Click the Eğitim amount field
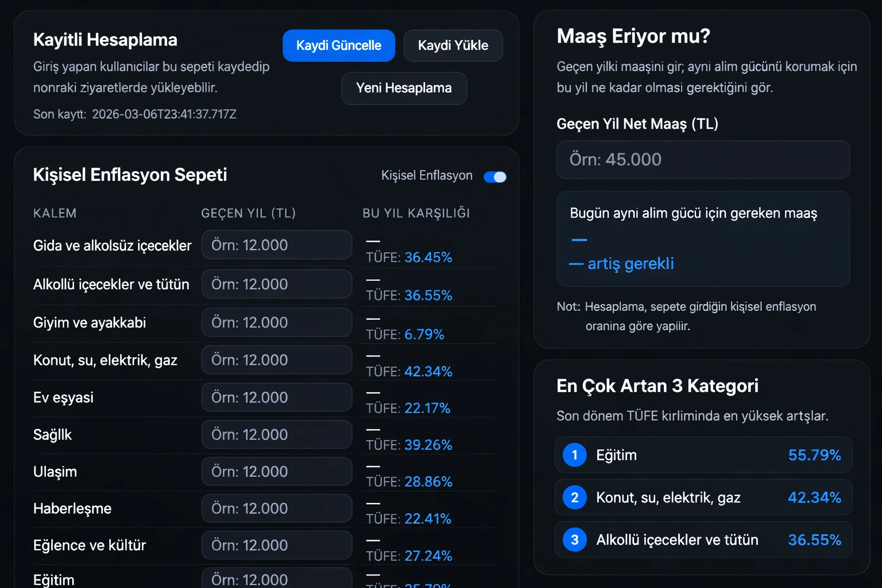The height and width of the screenshot is (588, 882). click(276, 579)
